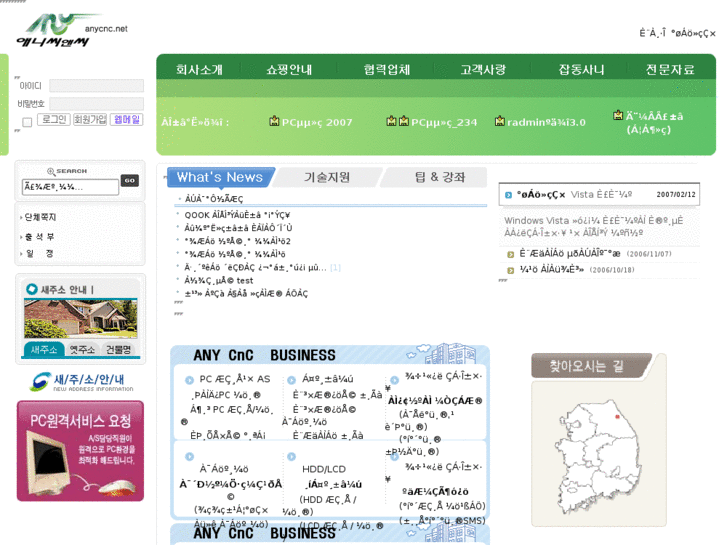
Task: Open the PC원격서비스 요청 banner
Action: point(80,451)
